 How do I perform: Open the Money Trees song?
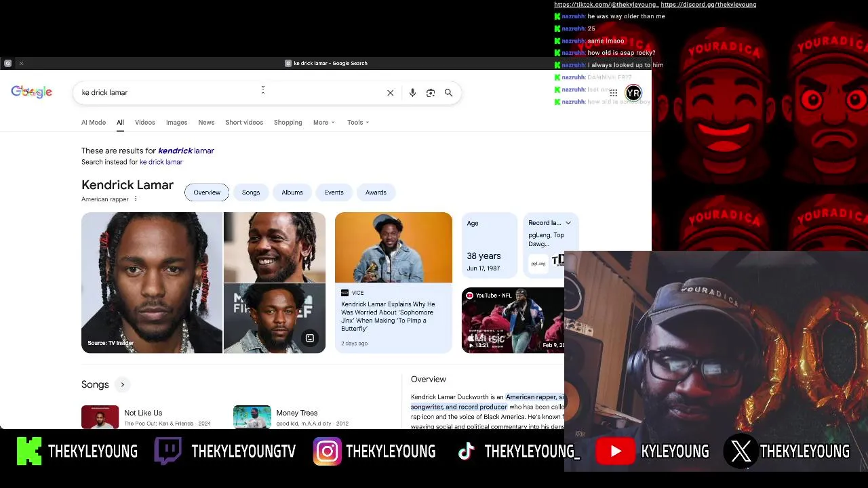point(297,413)
